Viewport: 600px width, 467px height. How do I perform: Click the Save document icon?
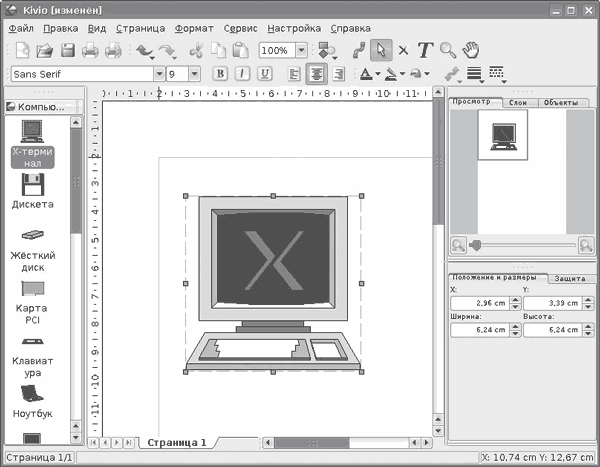[68, 50]
